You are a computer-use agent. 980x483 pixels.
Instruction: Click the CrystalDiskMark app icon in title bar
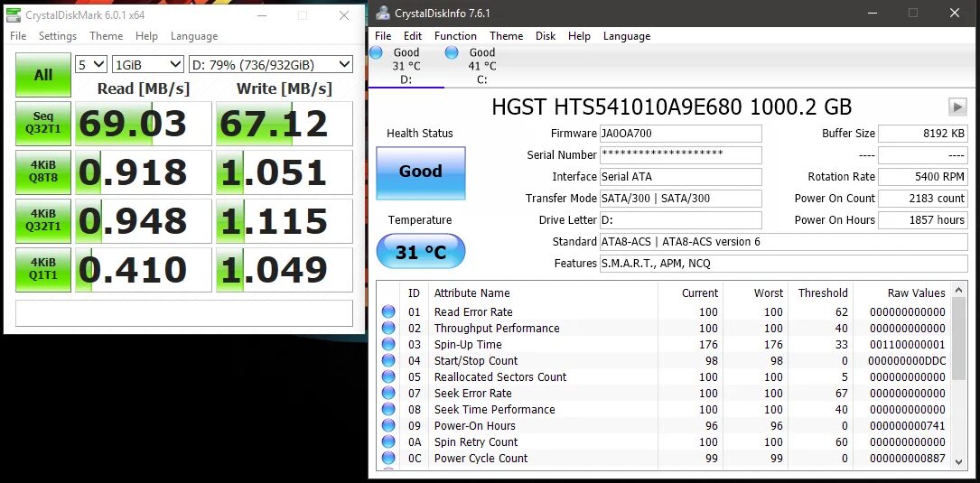click(14, 15)
